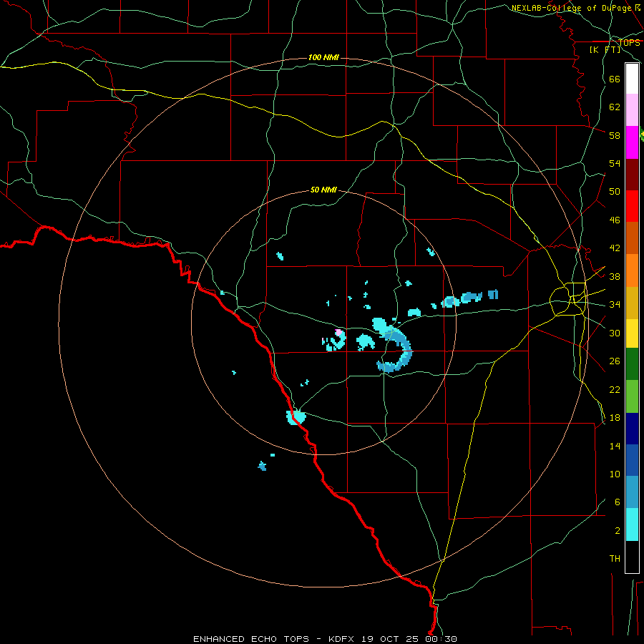Click the K FT units label
Image resolution: width=644 pixels, height=644 pixels.
605,49
